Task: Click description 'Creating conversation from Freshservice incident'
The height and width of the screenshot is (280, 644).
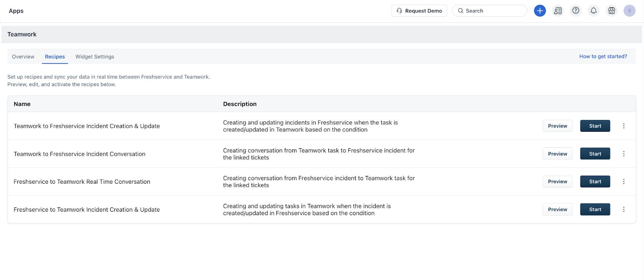Action: [x=319, y=182]
